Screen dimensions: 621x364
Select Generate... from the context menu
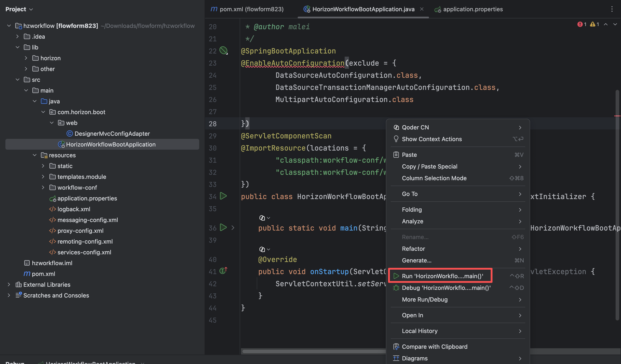pos(458,260)
